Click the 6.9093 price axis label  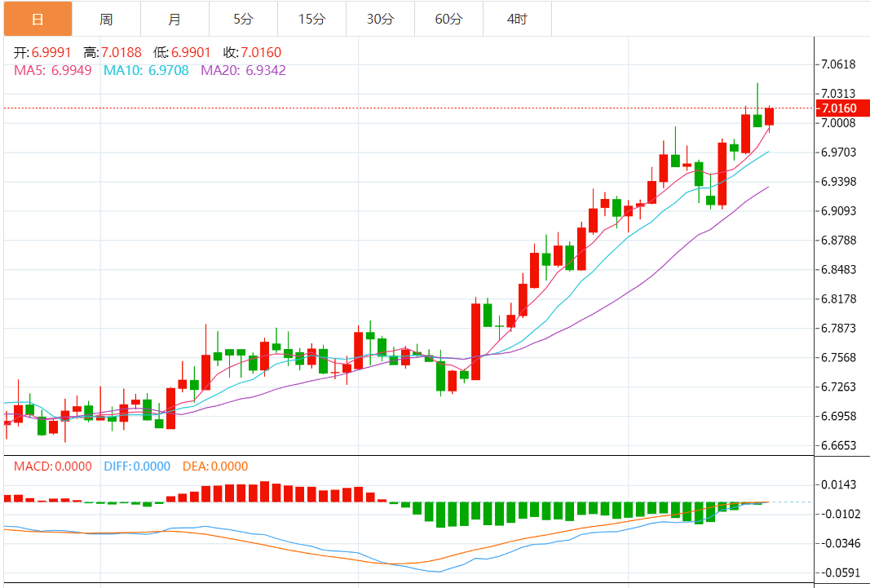(x=838, y=211)
